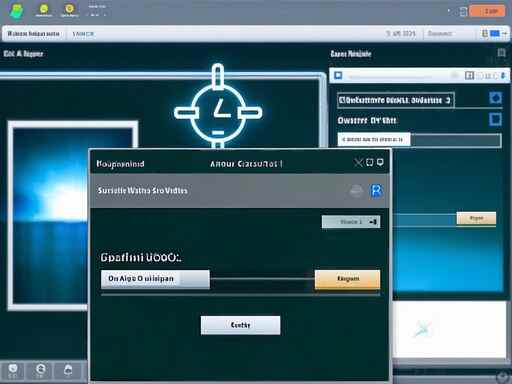Toggle the blue diamond checkbox on first row

coord(495,98)
